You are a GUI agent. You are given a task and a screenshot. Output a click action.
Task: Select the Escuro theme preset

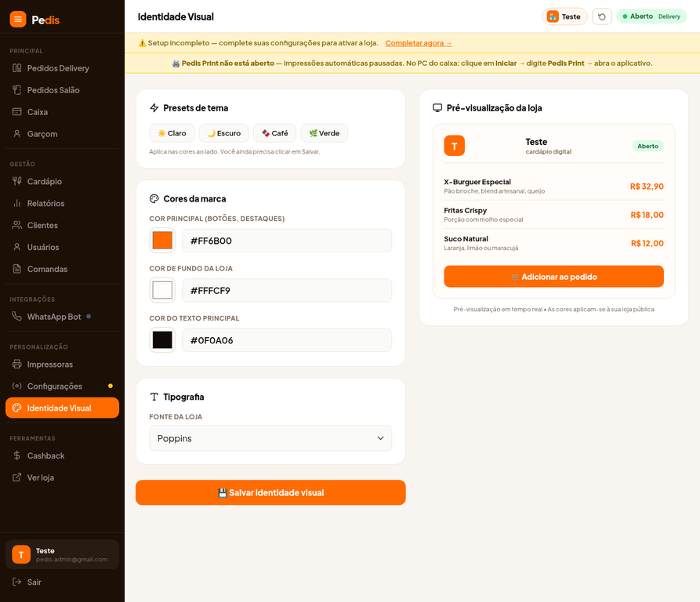[223, 133]
